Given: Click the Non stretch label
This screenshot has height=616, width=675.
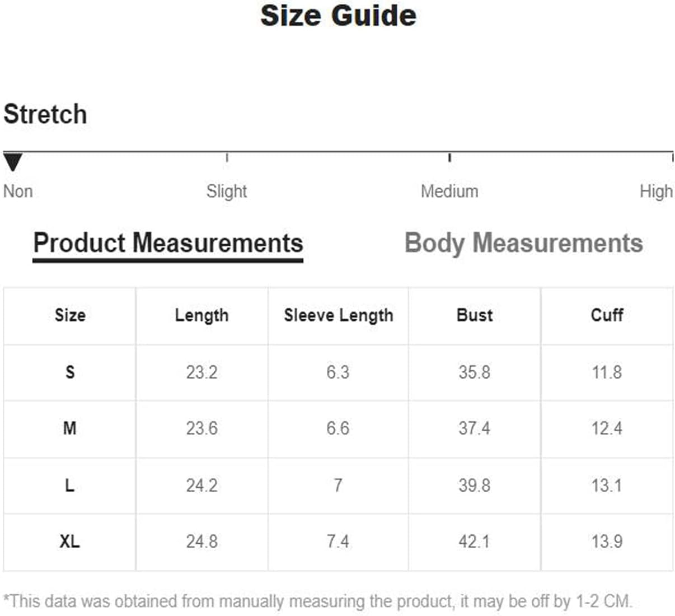Looking at the screenshot, I should tap(18, 192).
